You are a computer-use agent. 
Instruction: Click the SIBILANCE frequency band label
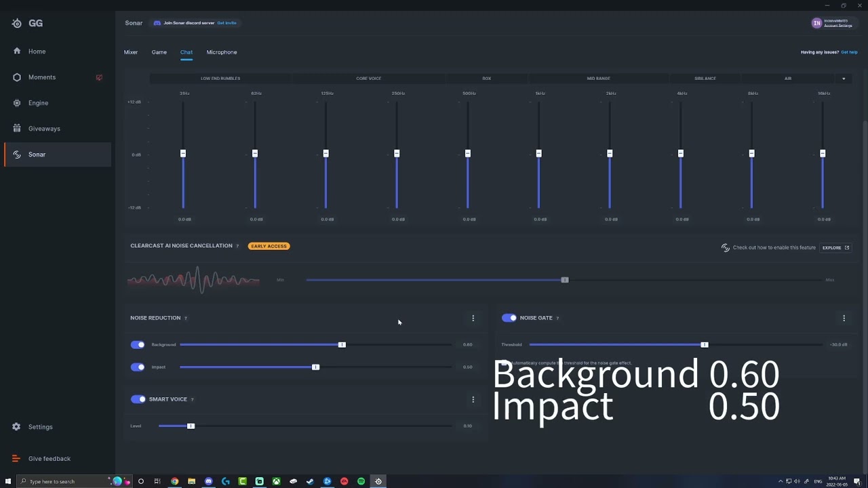[x=705, y=79]
